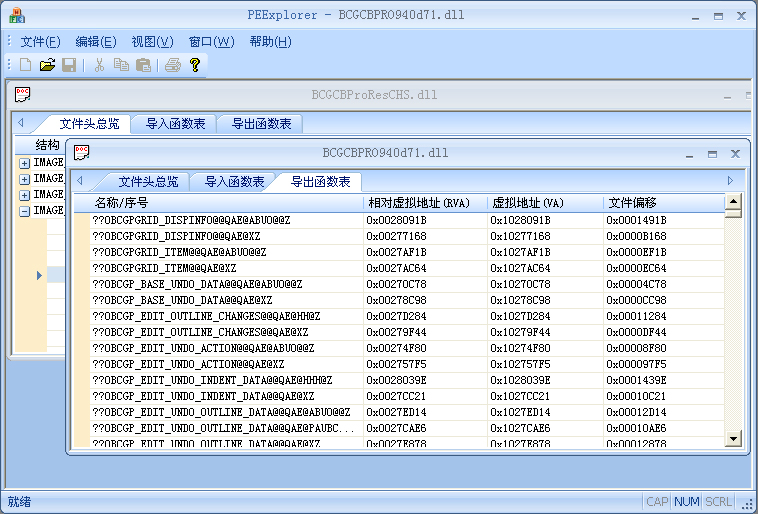Click the blue row marker arrow in background window

[x=39, y=275]
